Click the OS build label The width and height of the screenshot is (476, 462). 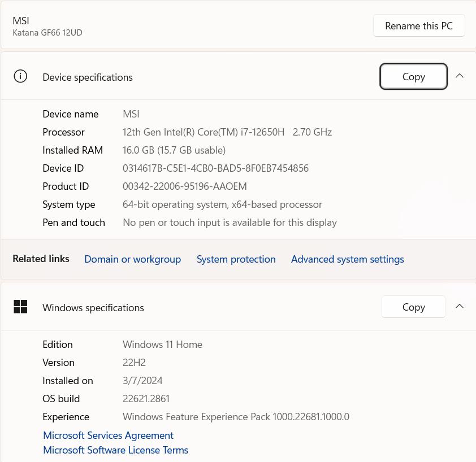61,399
